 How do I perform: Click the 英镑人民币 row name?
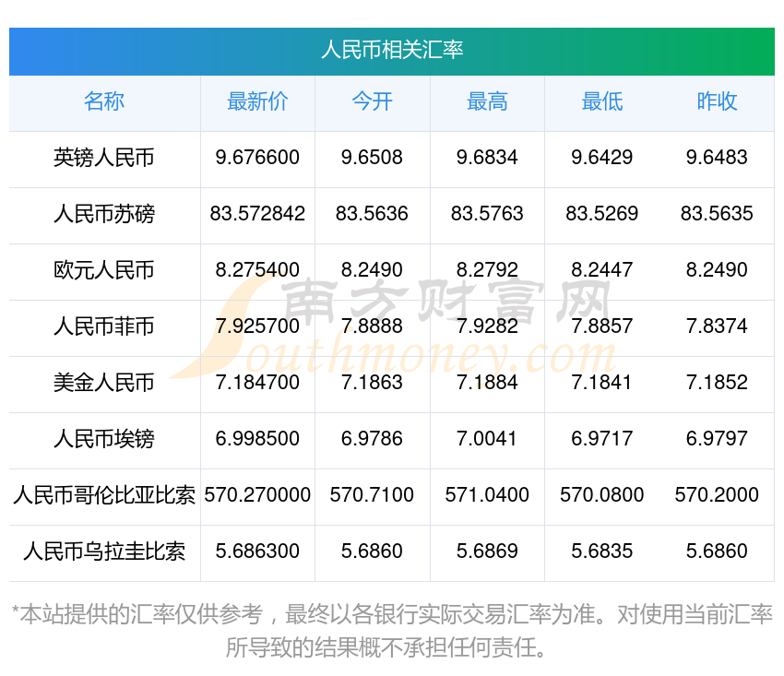pos(104,158)
